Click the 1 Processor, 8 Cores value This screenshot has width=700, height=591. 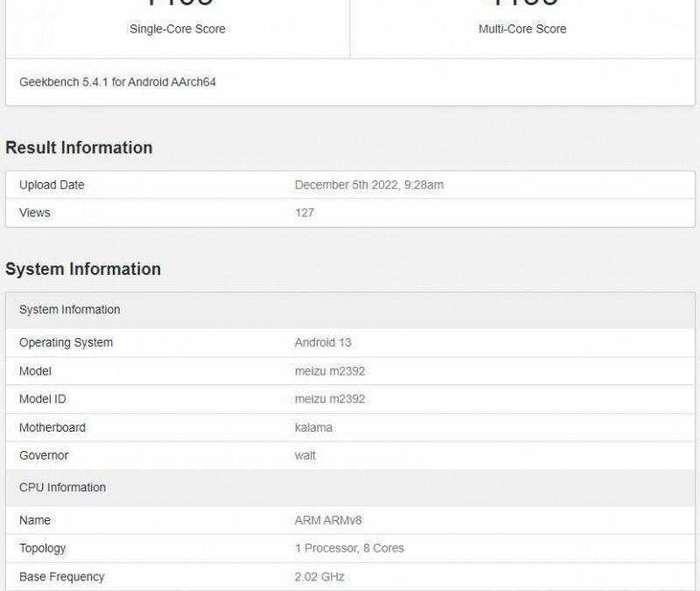(349, 548)
